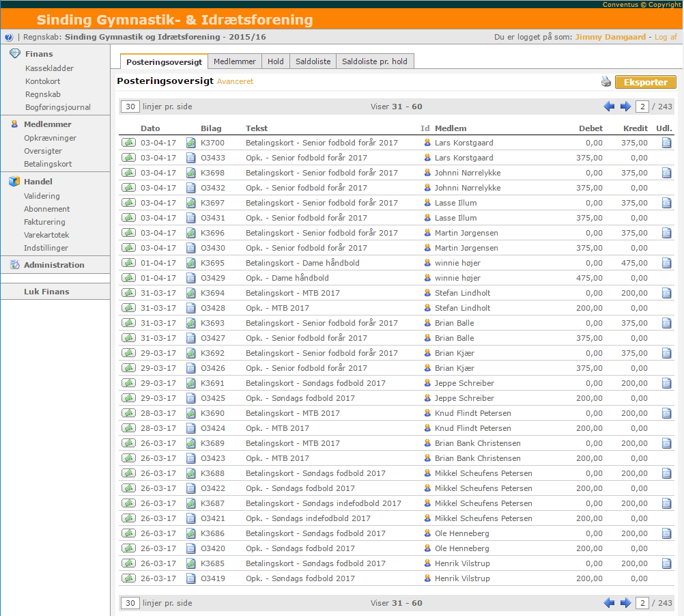Click the bottom lines-per-page input field
The height and width of the screenshot is (616, 684).
(x=130, y=603)
